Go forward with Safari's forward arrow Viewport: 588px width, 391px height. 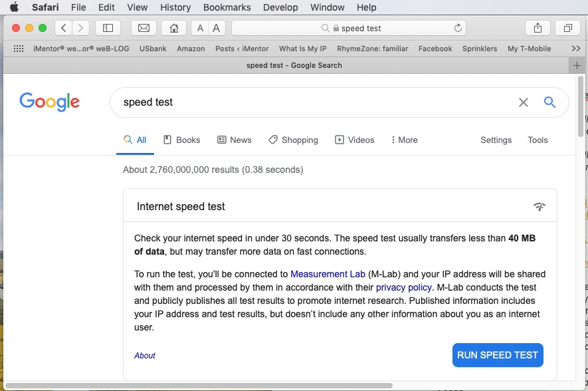pyautogui.click(x=80, y=28)
